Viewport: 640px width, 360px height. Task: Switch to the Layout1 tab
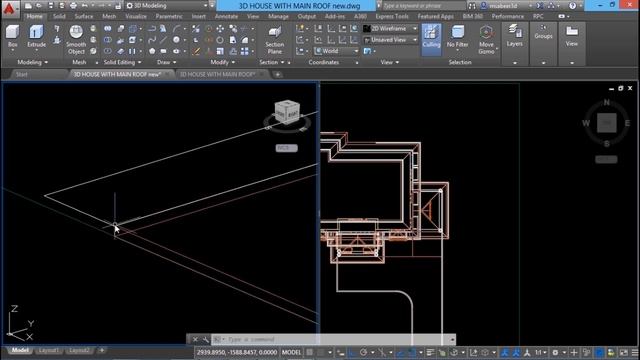[x=49, y=350]
